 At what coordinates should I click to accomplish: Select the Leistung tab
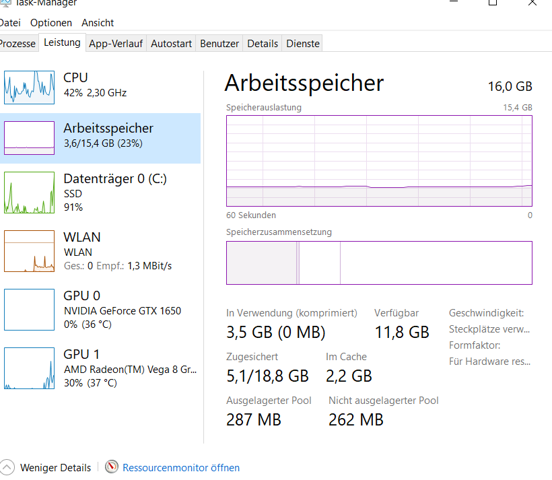pyautogui.click(x=62, y=43)
